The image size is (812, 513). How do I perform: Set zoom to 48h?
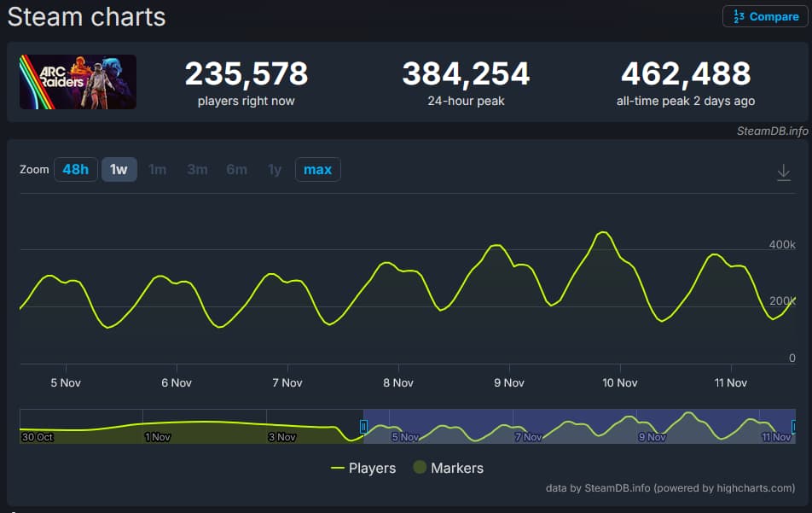[x=75, y=169]
